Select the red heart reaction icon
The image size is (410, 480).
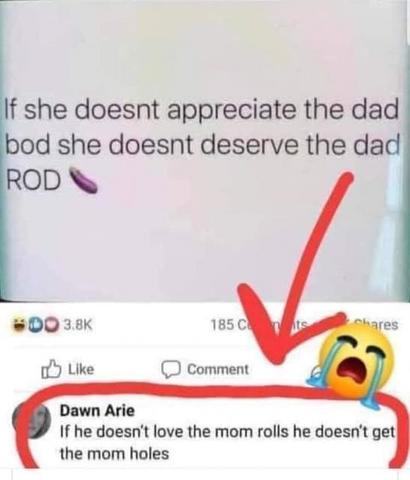[x=53, y=324]
